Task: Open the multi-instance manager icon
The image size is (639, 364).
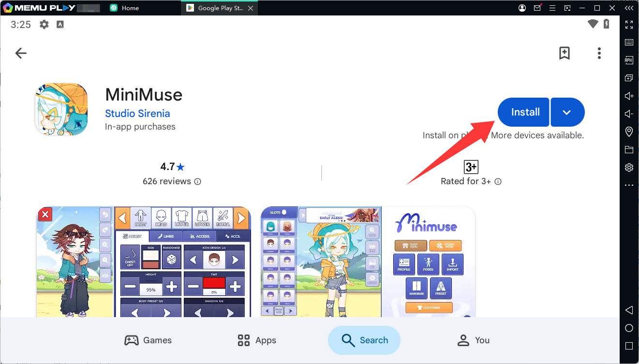Action: [x=629, y=78]
